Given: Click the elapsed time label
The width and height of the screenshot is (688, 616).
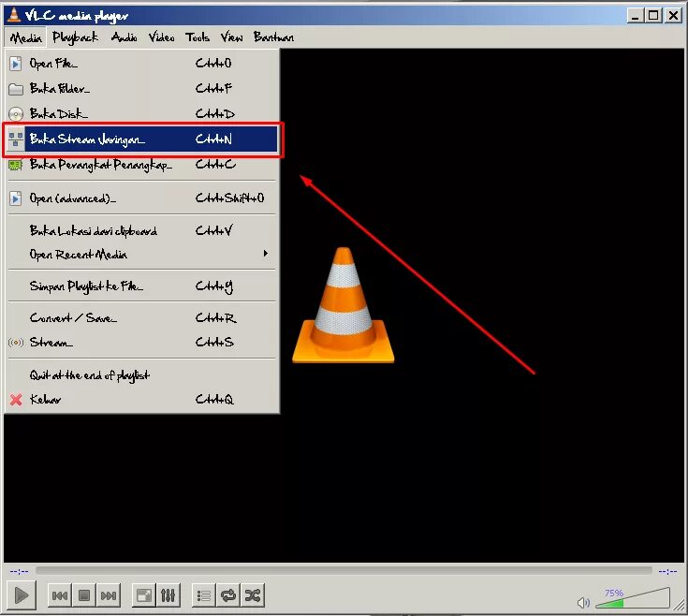Looking at the screenshot, I should pos(20,571).
